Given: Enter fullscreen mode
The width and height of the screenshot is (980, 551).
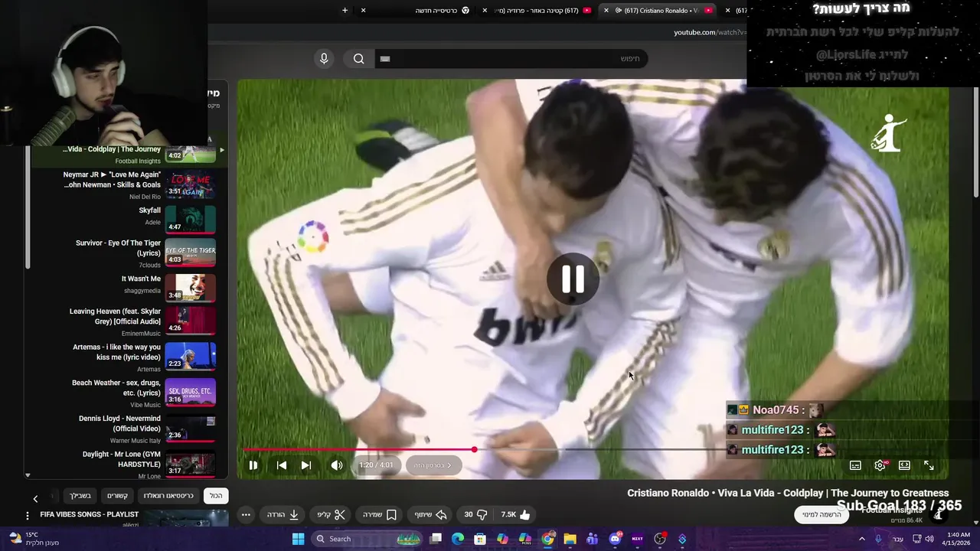Looking at the screenshot, I should click(x=929, y=465).
